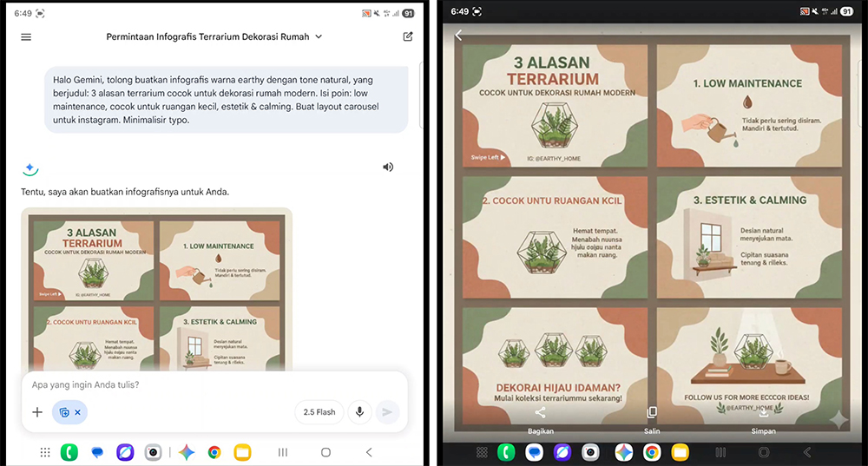This screenshot has width=868, height=466.
Task: Play the response aloud with the speaker icon
Action: click(x=388, y=167)
